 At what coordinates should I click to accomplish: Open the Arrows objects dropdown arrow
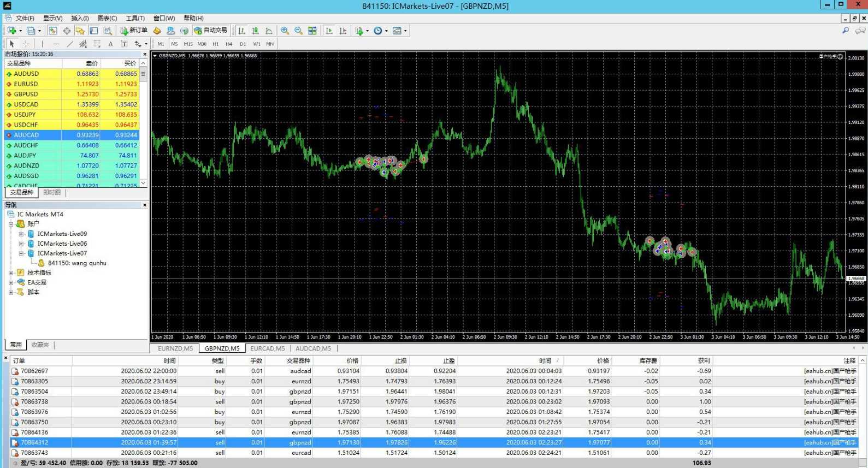[146, 44]
